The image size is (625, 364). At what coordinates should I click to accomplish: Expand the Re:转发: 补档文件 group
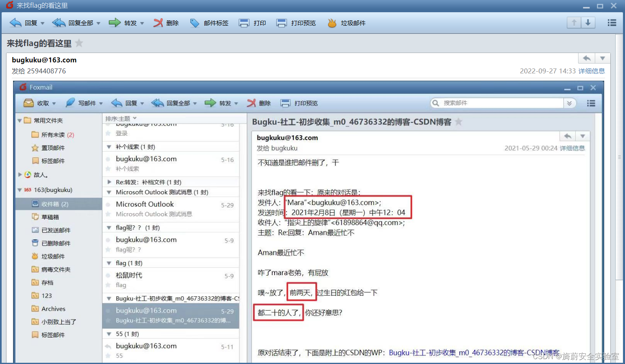point(109,182)
